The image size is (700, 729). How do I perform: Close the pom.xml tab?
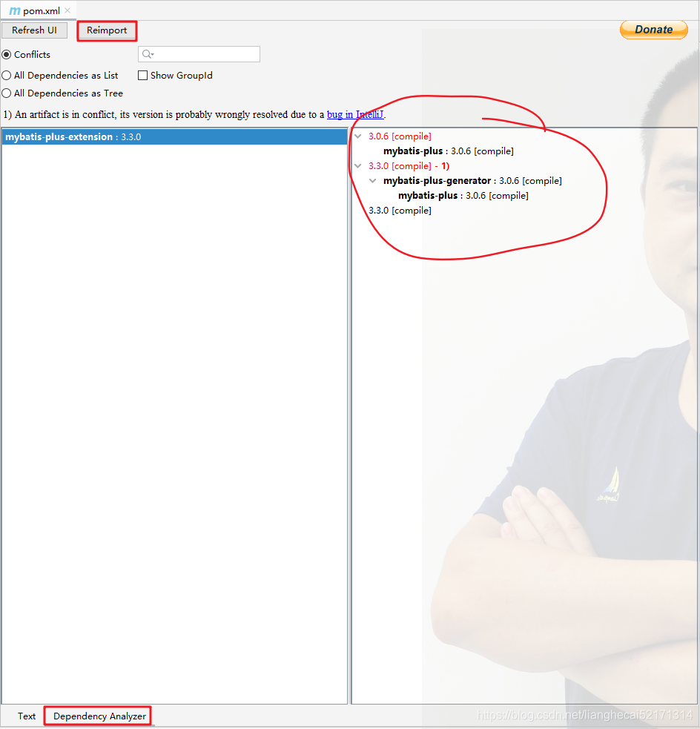[x=68, y=10]
